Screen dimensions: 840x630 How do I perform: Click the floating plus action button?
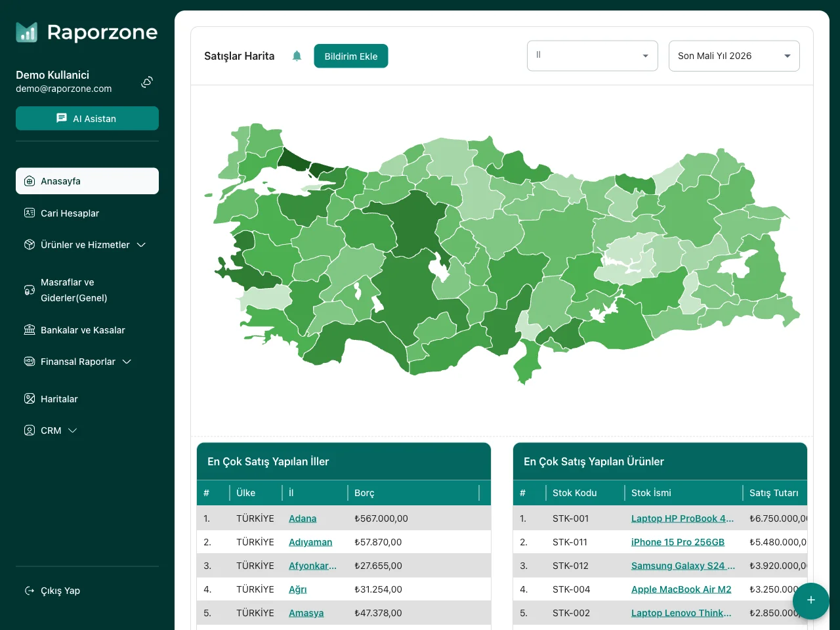[x=811, y=601]
